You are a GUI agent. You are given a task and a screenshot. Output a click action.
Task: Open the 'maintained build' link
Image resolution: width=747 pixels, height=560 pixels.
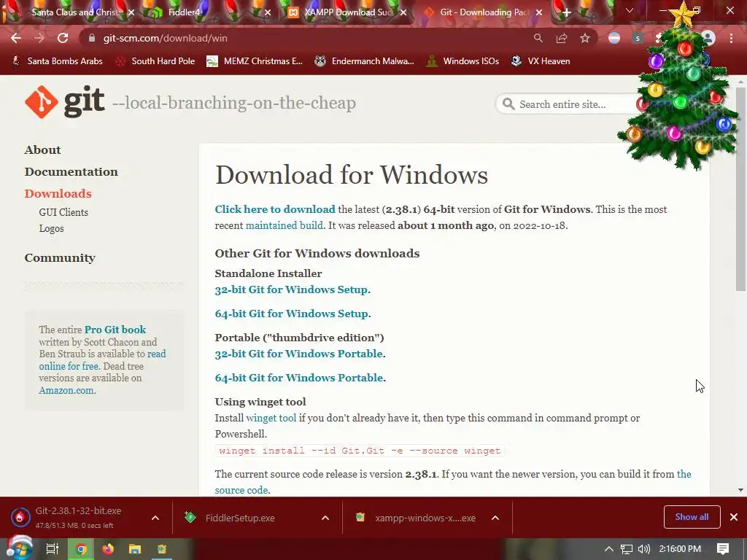[284, 226]
